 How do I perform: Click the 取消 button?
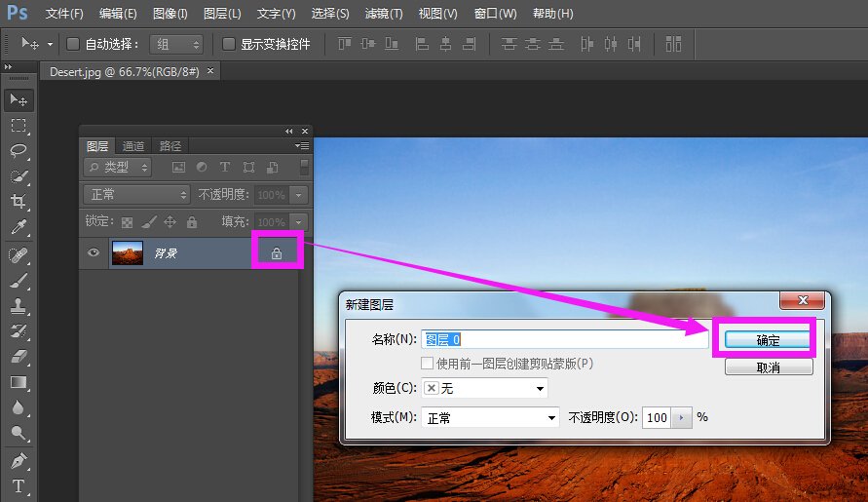coord(768,367)
